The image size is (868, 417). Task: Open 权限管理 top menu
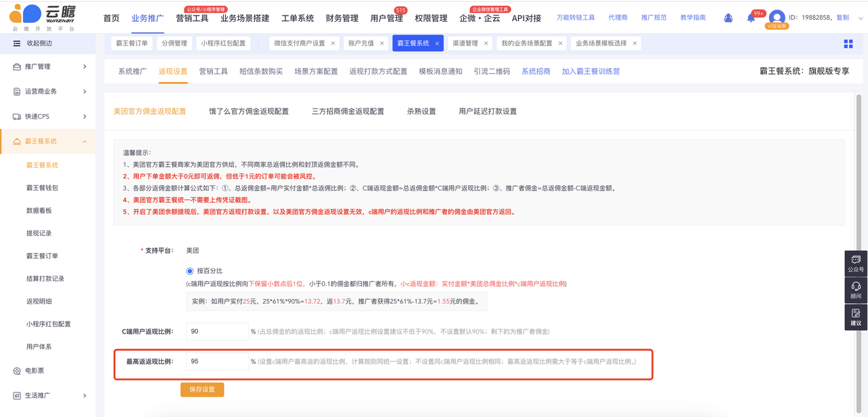point(431,18)
